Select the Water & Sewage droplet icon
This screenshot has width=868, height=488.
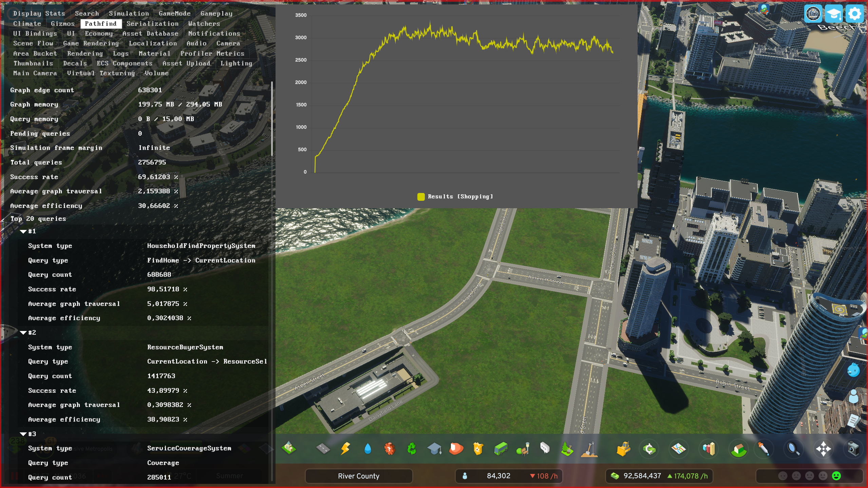click(367, 449)
